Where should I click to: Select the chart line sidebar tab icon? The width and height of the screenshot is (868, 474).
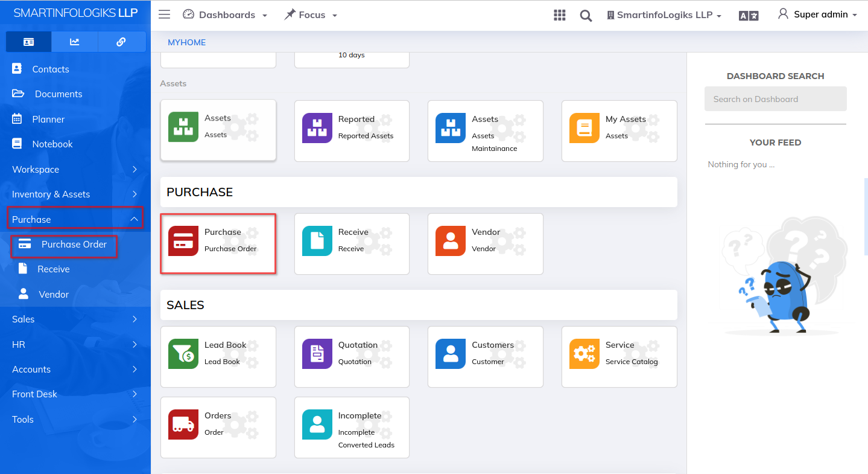click(75, 42)
